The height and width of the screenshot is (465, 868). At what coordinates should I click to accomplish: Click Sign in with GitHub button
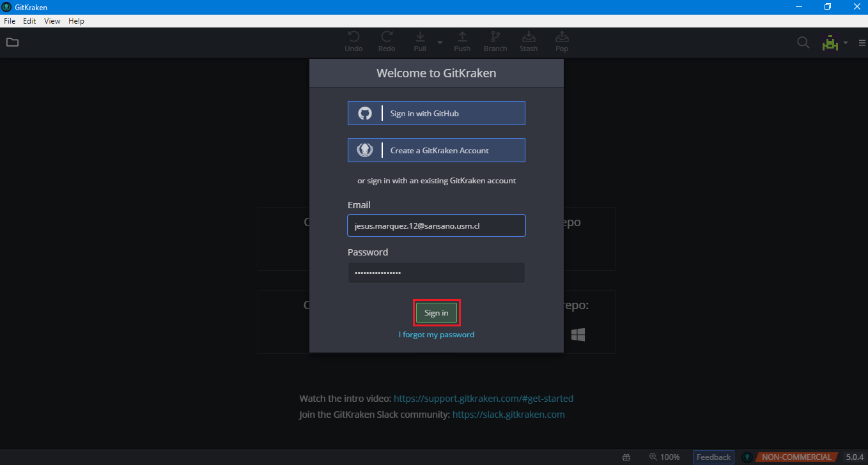[437, 113]
